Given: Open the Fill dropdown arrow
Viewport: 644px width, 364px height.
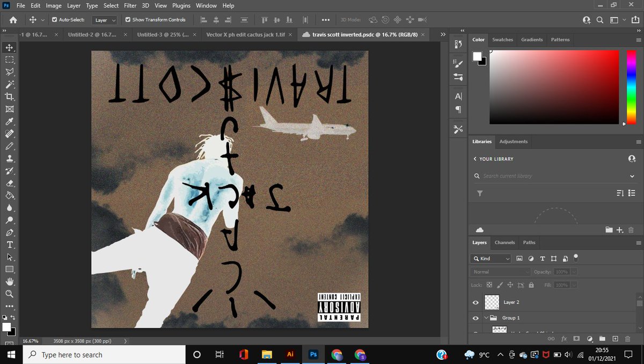Looking at the screenshot, I should [574, 285].
